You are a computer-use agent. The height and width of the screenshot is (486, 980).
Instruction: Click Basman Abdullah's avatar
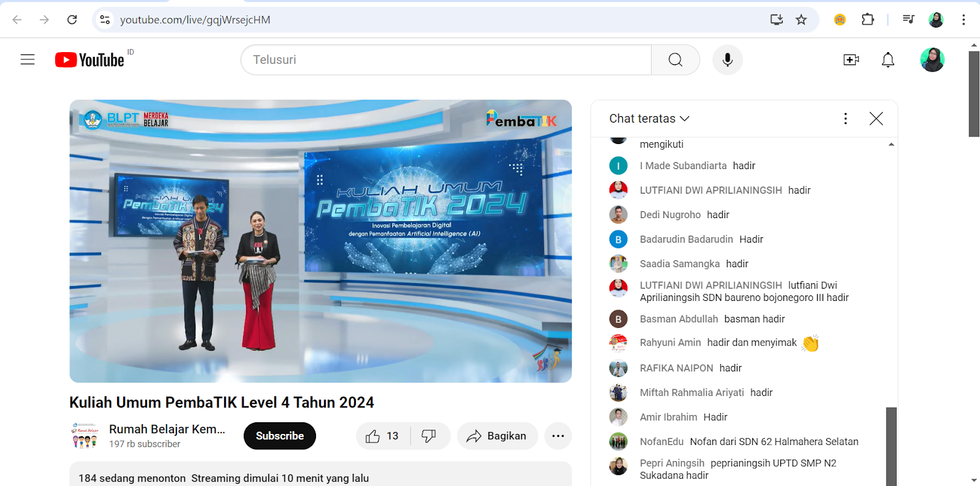(619, 319)
